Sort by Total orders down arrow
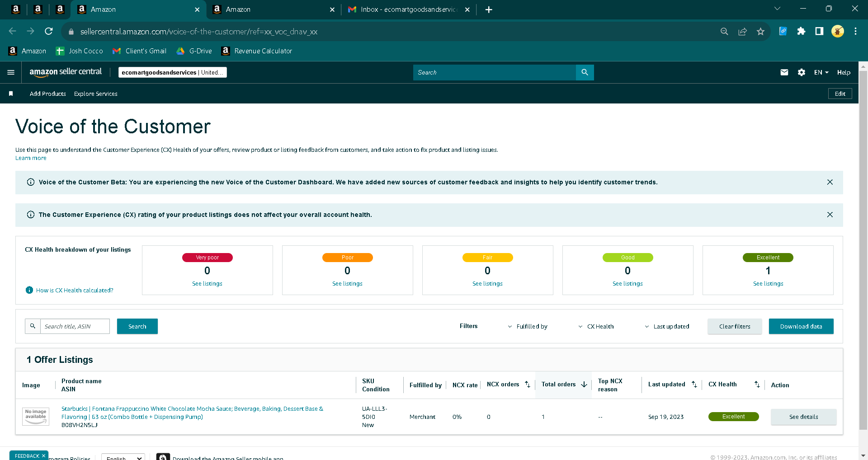The height and width of the screenshot is (460, 868). click(x=584, y=385)
